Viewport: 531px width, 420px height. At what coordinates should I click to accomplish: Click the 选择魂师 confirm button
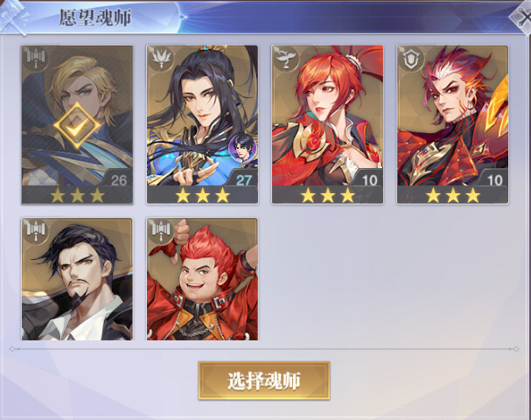pos(264,381)
